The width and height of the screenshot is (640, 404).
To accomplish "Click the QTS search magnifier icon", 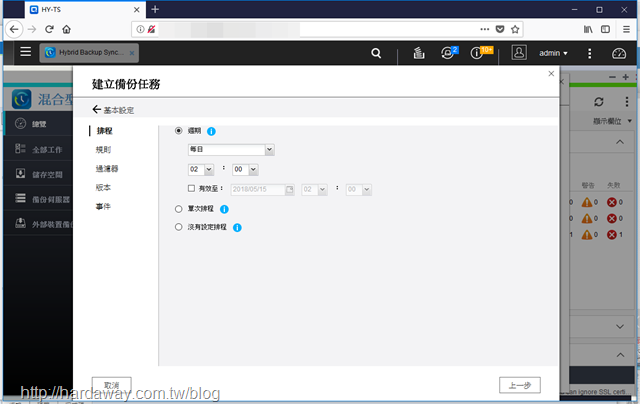I will tap(376, 53).
